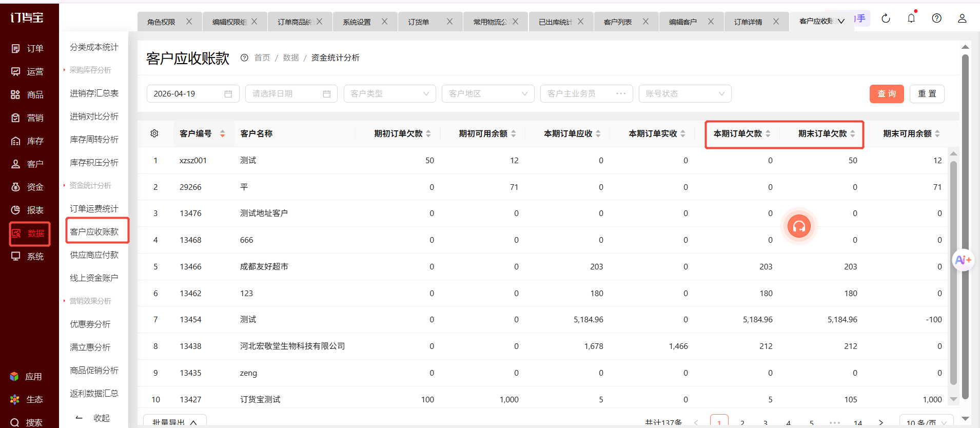Open the notification bell

coord(911,18)
